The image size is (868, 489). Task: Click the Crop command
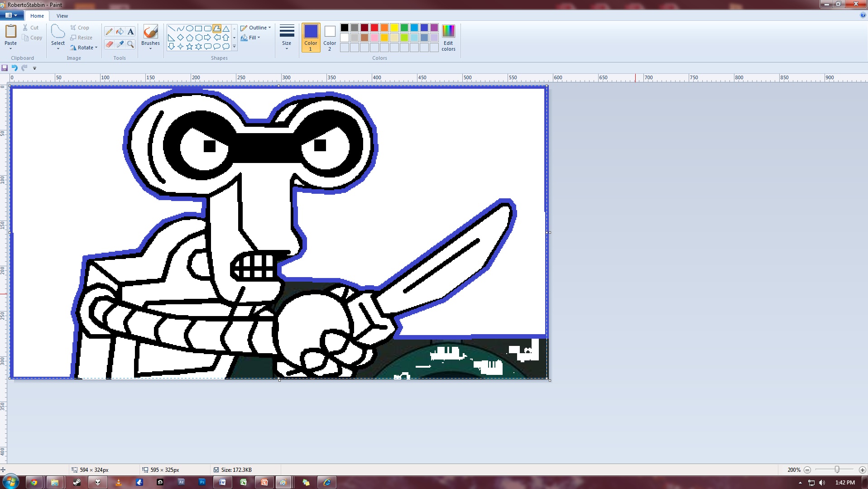click(x=80, y=28)
